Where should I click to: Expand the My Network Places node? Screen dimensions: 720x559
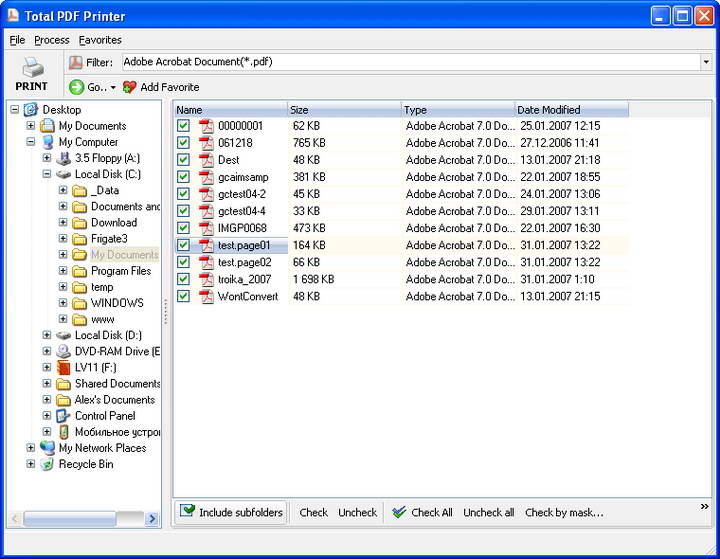coord(31,448)
